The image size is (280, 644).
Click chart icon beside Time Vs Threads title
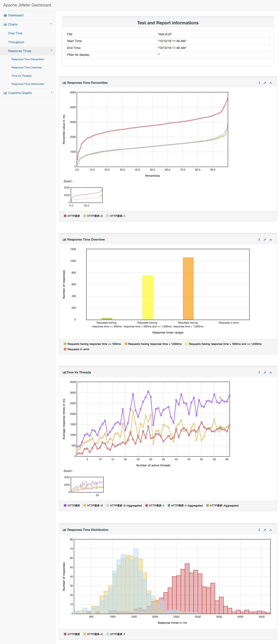[64, 372]
